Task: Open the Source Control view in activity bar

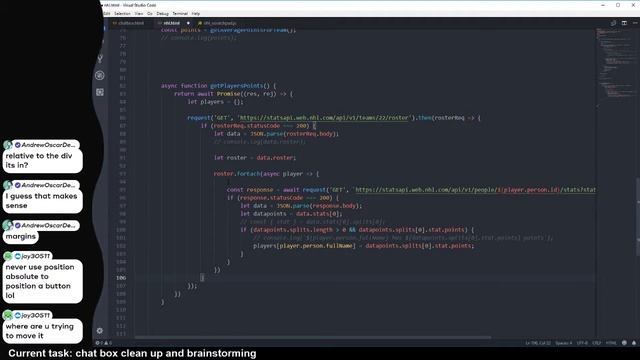Action: pos(100,59)
